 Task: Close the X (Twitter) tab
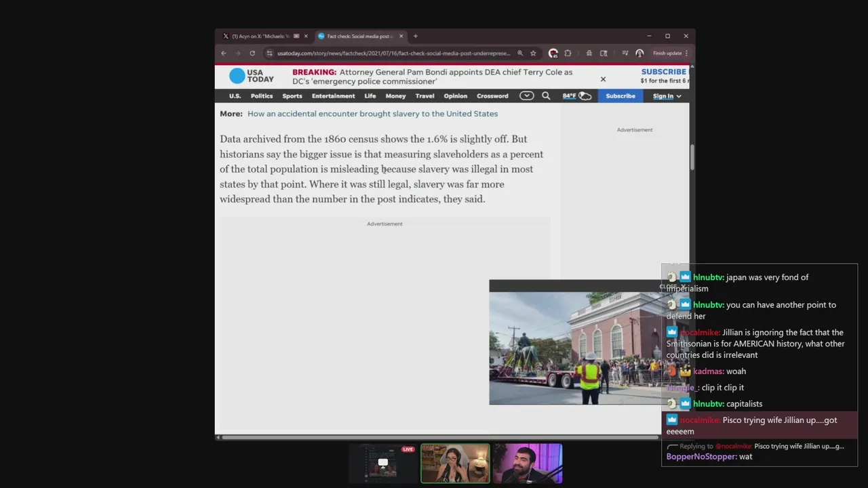pos(306,36)
